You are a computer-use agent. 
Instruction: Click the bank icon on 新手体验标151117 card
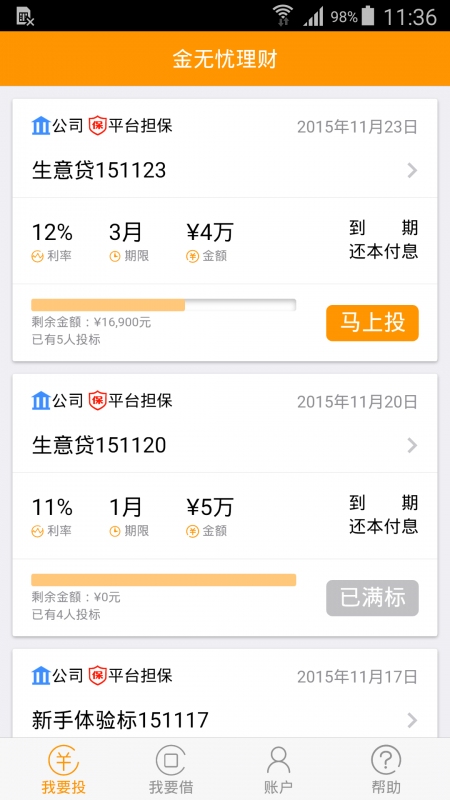click(x=41, y=676)
